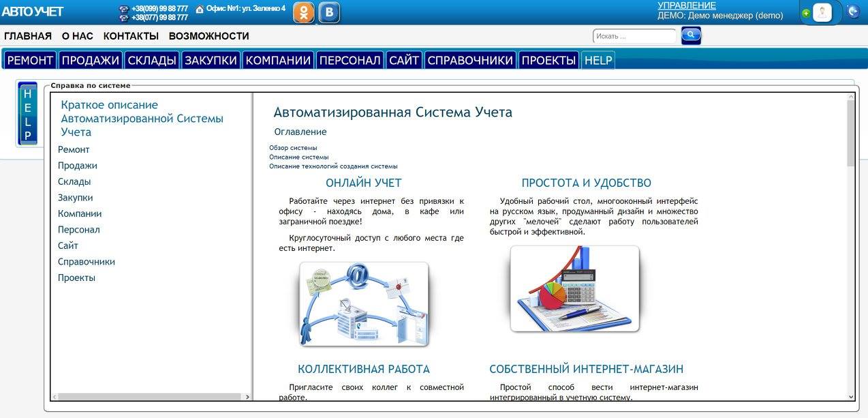This screenshot has height=418, width=868.
Task: Go to the КОНТАКТЫ menu item
Action: coord(131,36)
